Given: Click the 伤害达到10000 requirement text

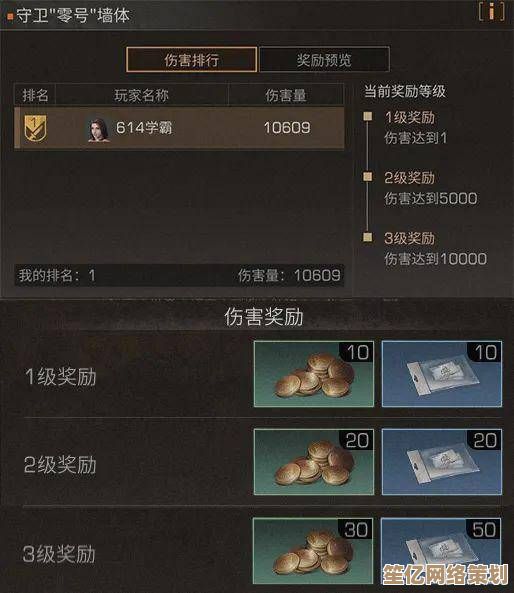Looking at the screenshot, I should coord(435,259).
